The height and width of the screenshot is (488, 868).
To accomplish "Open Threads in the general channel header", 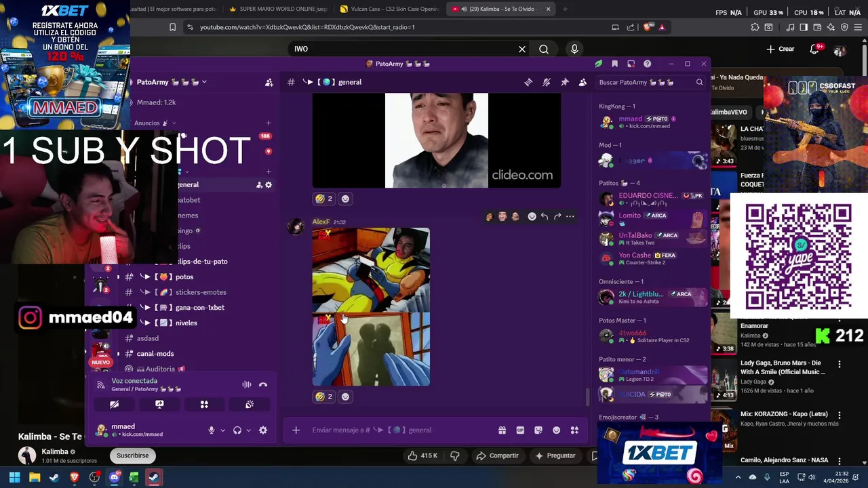I will [x=528, y=82].
